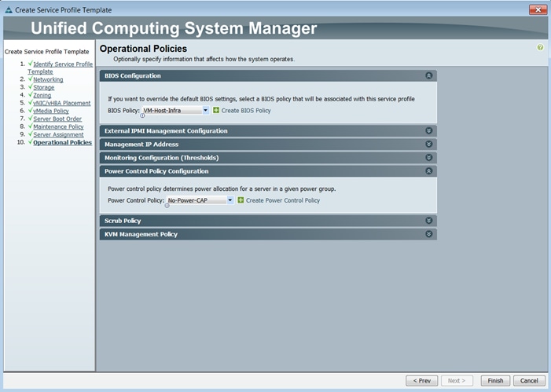Go to the Storage step
The height and width of the screenshot is (392, 551).
(44, 87)
